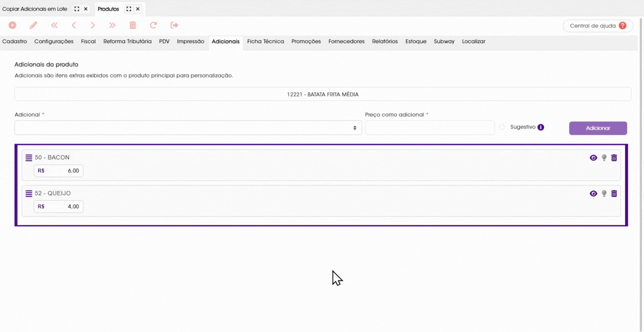Go to previous record single-left arrow
The image size is (644, 332).
[x=74, y=25]
